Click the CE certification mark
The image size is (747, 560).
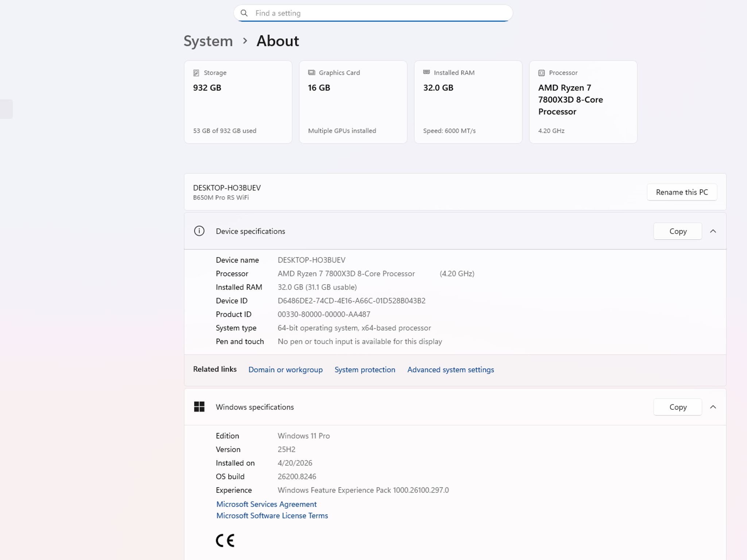tap(225, 540)
